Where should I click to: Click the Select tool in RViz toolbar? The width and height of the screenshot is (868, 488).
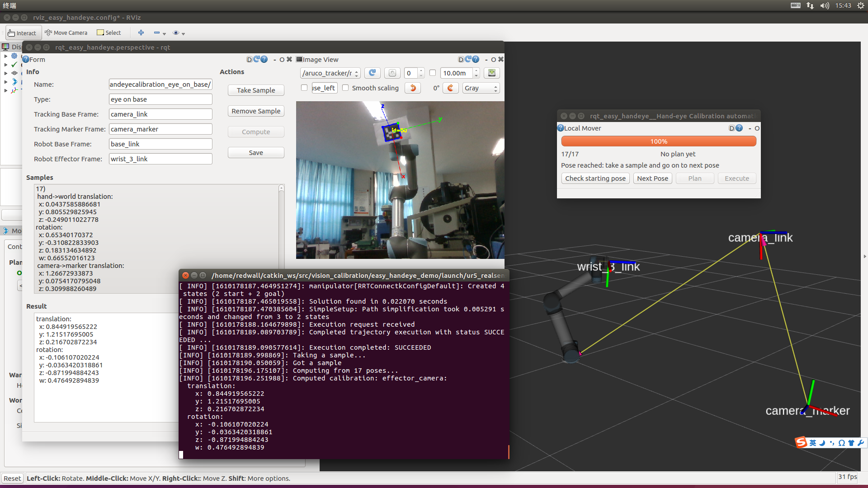point(109,33)
